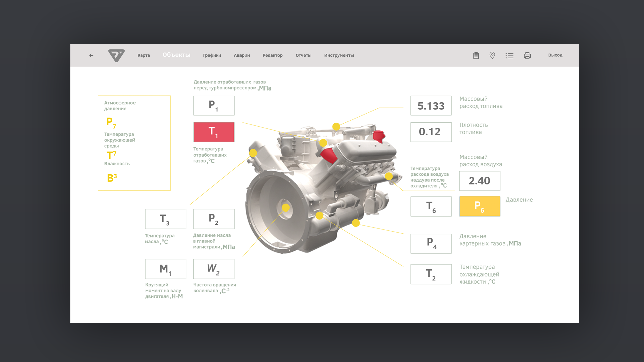Open the Отчеты menu
Screen dimensions: 644x362
point(303,55)
